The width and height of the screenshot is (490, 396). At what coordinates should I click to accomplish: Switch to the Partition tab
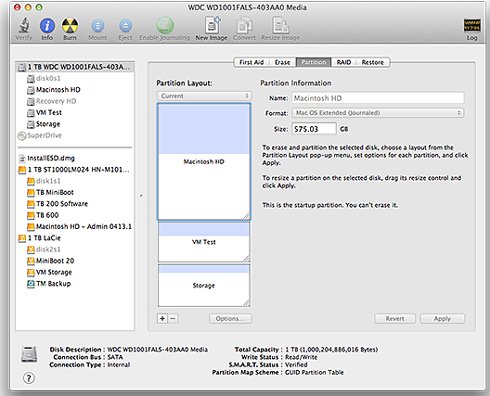point(314,62)
